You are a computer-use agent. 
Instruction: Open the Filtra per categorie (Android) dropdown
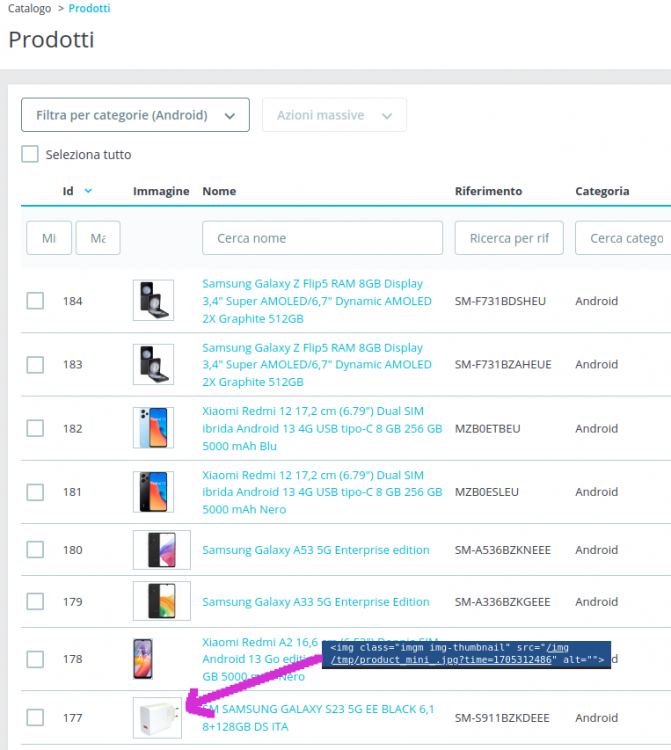click(x=135, y=115)
